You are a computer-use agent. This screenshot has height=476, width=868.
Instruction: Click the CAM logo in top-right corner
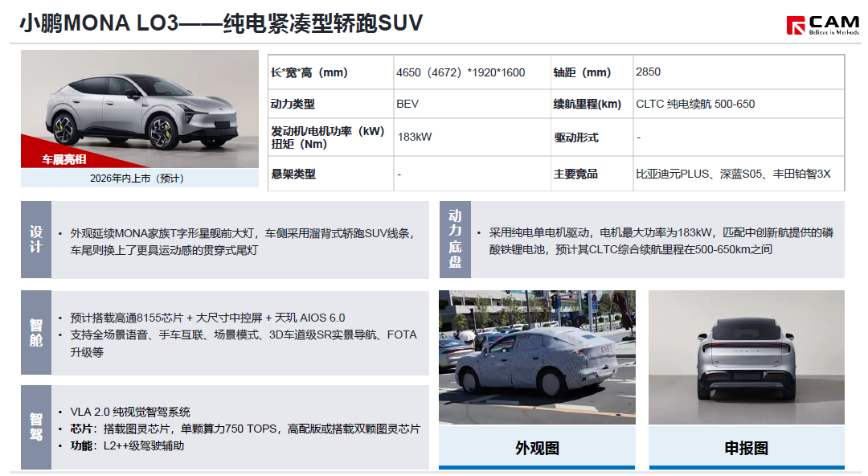tap(823, 25)
